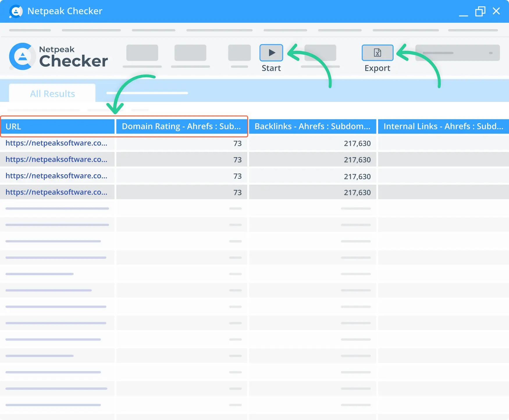Select Domain Rating value 73 in first row
The image size is (509, 420).
point(237,143)
